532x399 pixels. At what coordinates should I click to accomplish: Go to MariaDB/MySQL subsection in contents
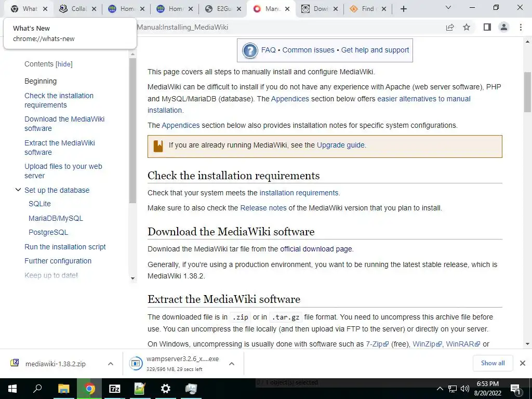(x=56, y=218)
